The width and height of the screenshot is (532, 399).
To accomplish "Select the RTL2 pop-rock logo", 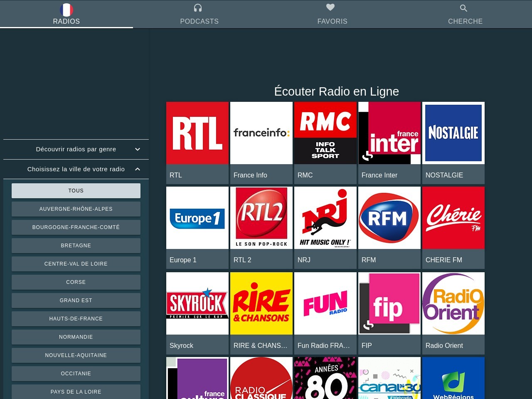I will coord(261,218).
